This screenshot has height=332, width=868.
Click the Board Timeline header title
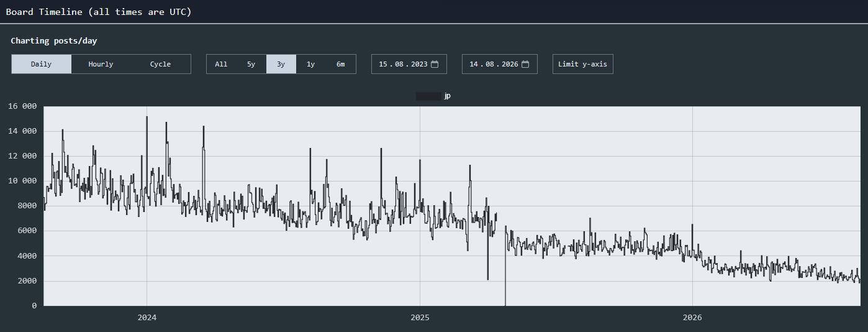98,12
